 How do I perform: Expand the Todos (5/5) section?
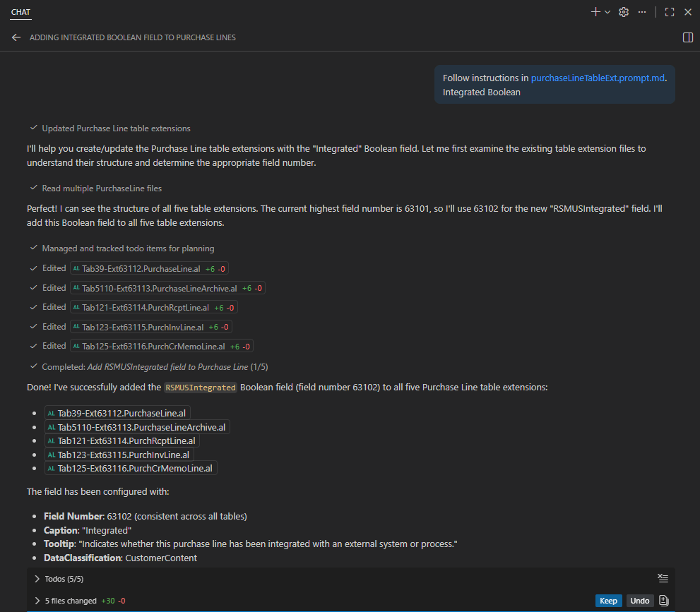pos(37,579)
